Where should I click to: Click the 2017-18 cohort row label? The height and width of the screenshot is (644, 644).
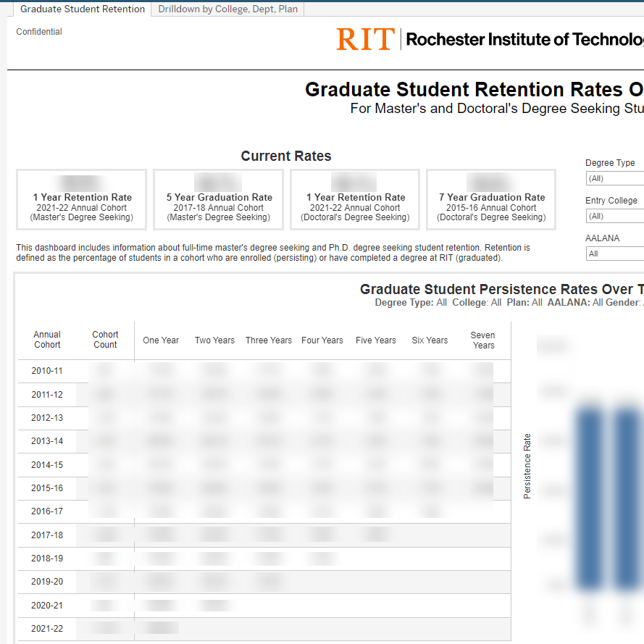click(x=47, y=535)
